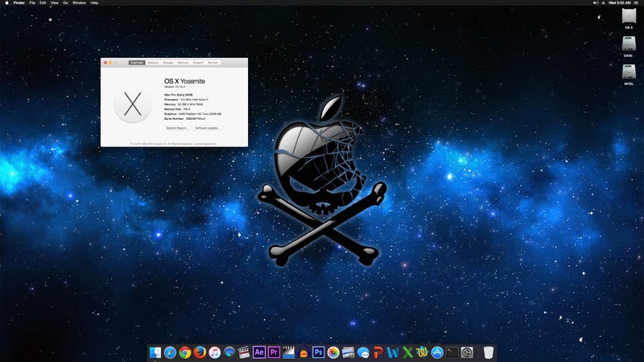The image size is (644, 362).
Task: Click the blue swirl dock icon next to iTunes
Action: tap(229, 352)
